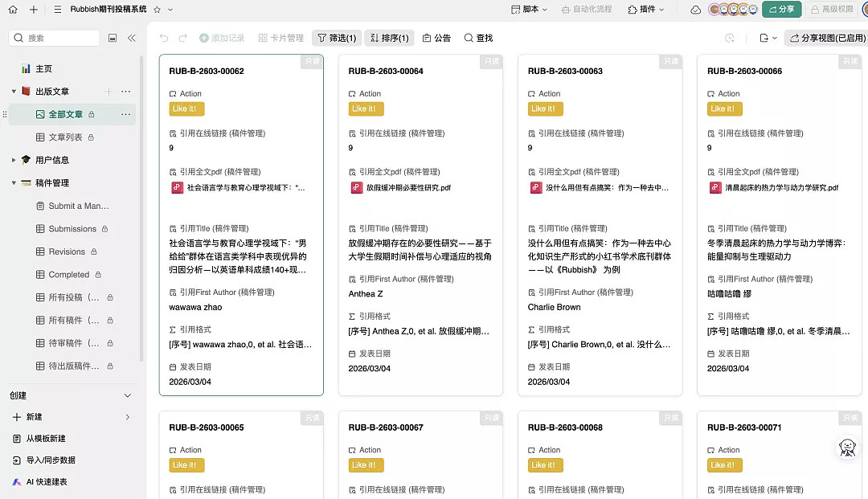The width and height of the screenshot is (868, 499).
Task: Expand the 用户信息 group
Action: point(14,160)
